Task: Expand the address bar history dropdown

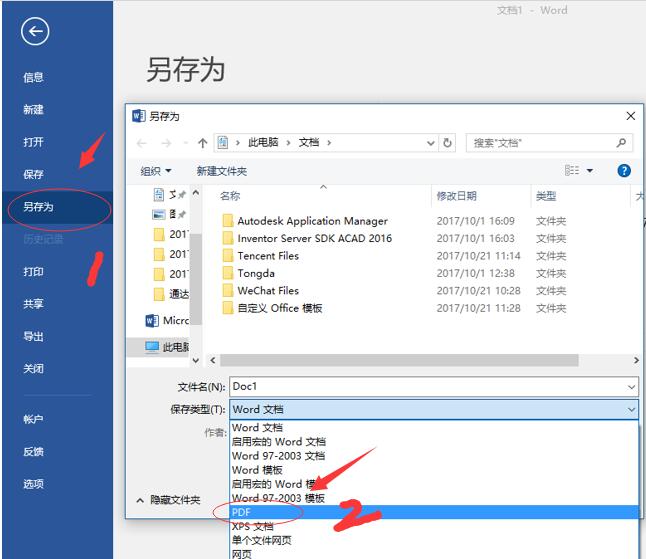Action: [431, 143]
